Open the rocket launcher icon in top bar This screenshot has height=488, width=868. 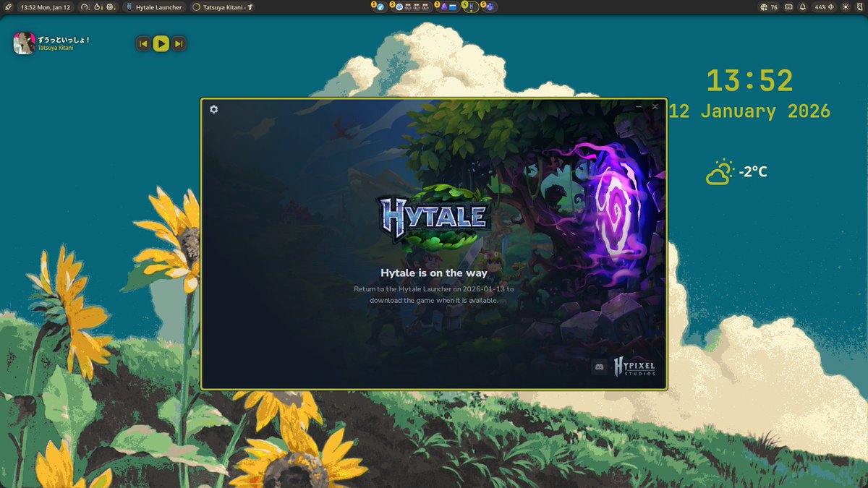point(8,7)
